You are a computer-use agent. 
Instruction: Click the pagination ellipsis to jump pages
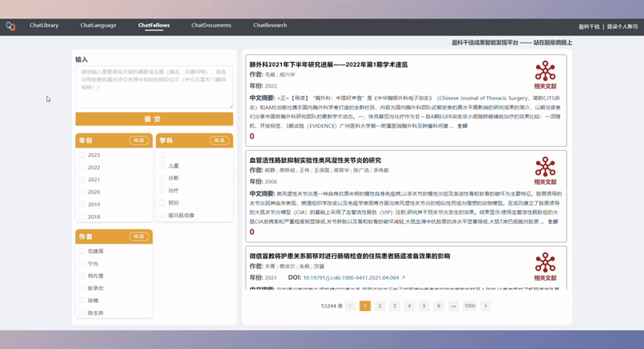coord(453,306)
